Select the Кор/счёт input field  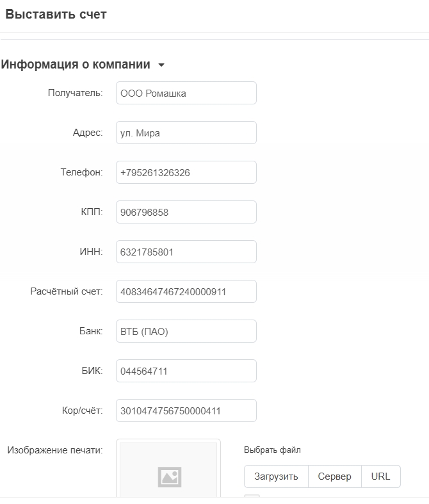tap(186, 411)
